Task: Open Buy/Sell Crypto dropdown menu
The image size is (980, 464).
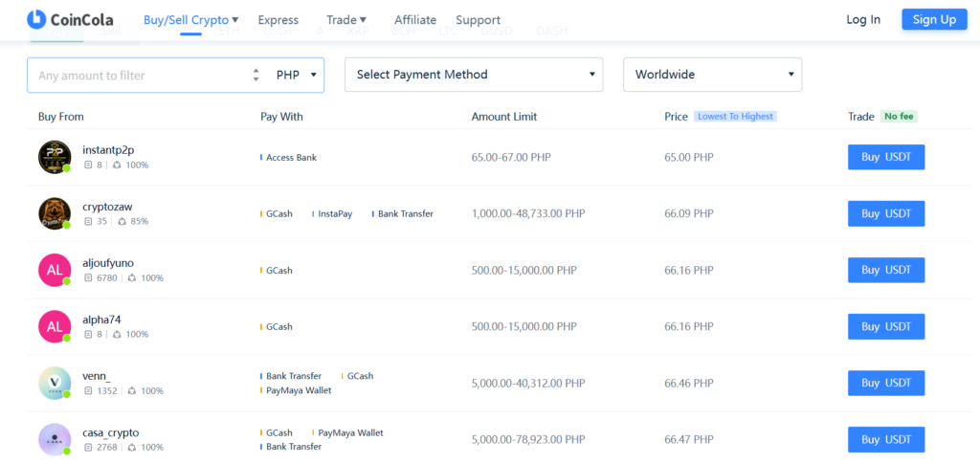Action: pyautogui.click(x=190, y=20)
